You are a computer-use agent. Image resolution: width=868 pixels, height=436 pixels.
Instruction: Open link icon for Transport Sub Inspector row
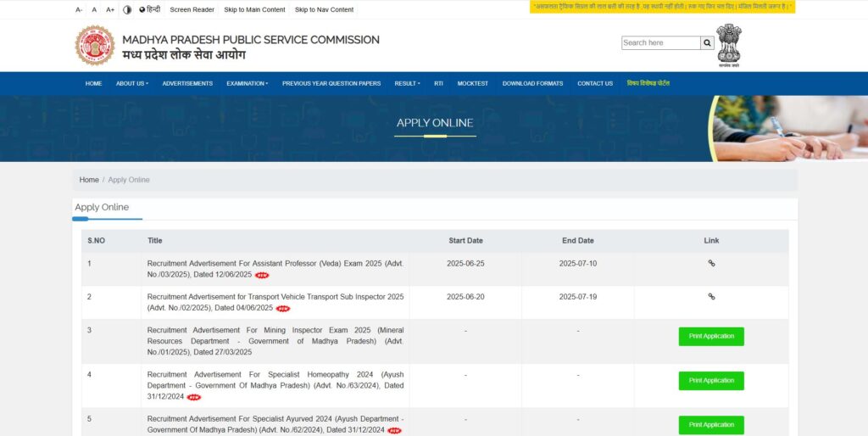(x=711, y=297)
